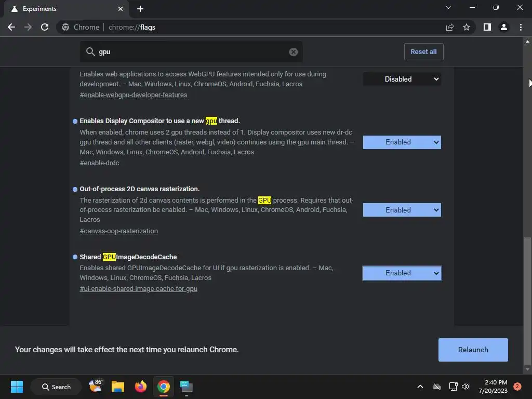Click 'Enables Display Compositor to use a new gpu thread.' heading

coord(160,121)
